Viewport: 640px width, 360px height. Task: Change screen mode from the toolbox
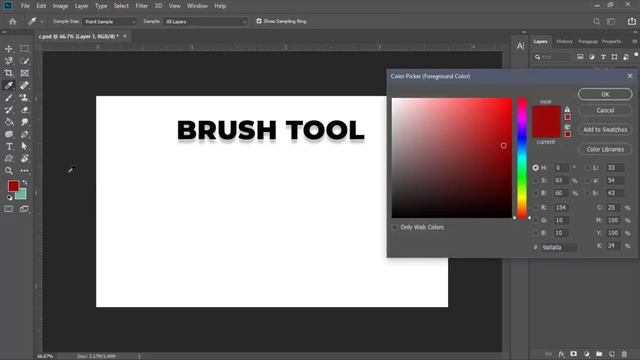click(x=24, y=209)
